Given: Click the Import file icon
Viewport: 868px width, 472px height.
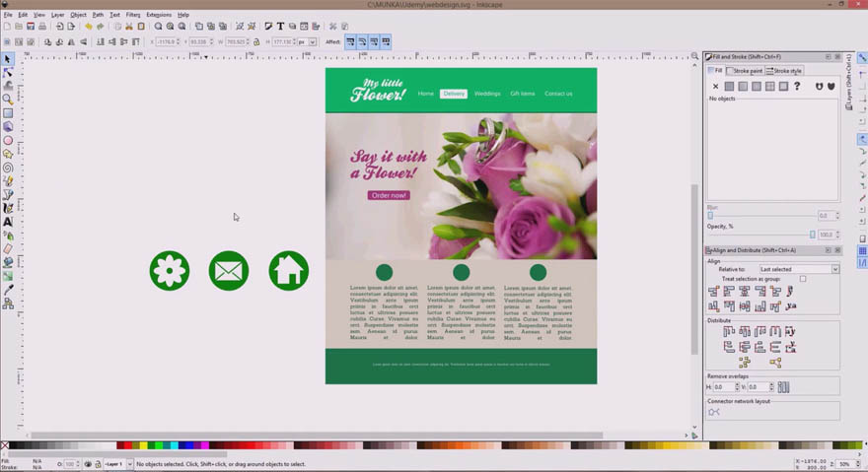Looking at the screenshot, I should (x=59, y=27).
